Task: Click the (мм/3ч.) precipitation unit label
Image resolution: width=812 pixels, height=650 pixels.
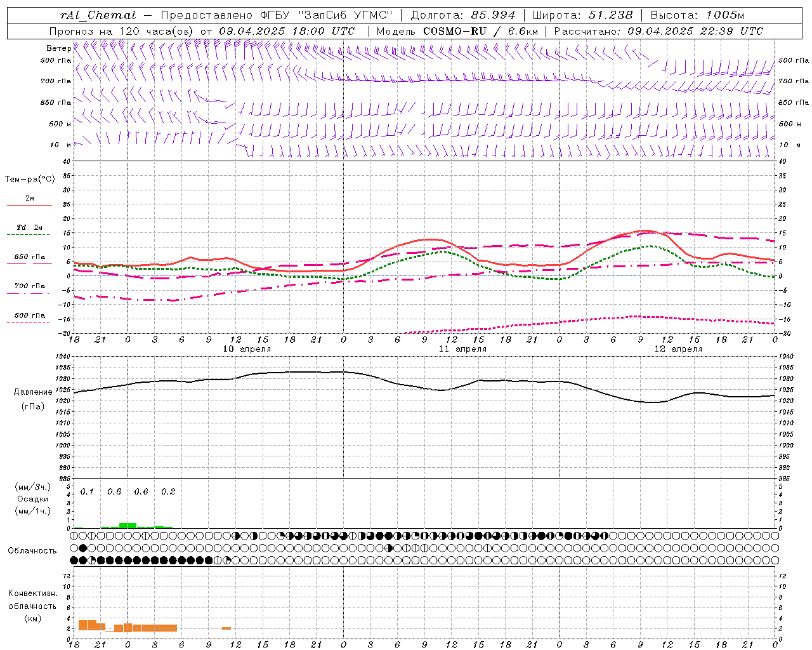Action: coord(33,487)
